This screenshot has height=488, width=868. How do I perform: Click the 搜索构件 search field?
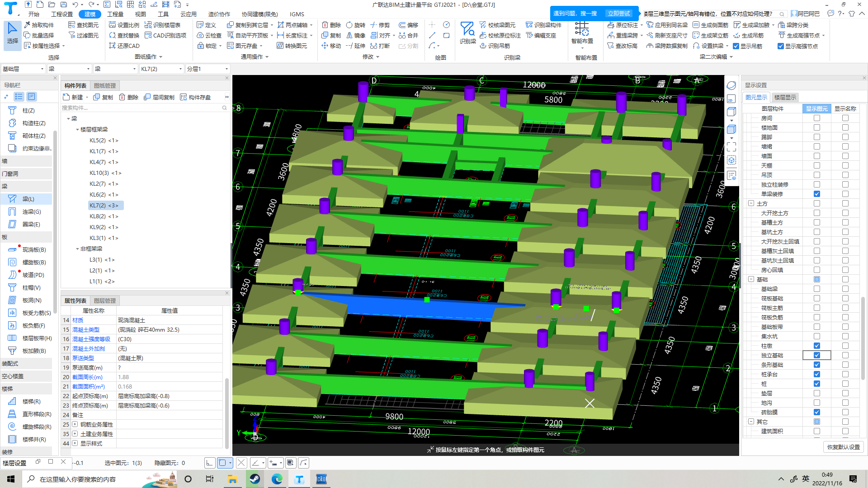click(144, 108)
